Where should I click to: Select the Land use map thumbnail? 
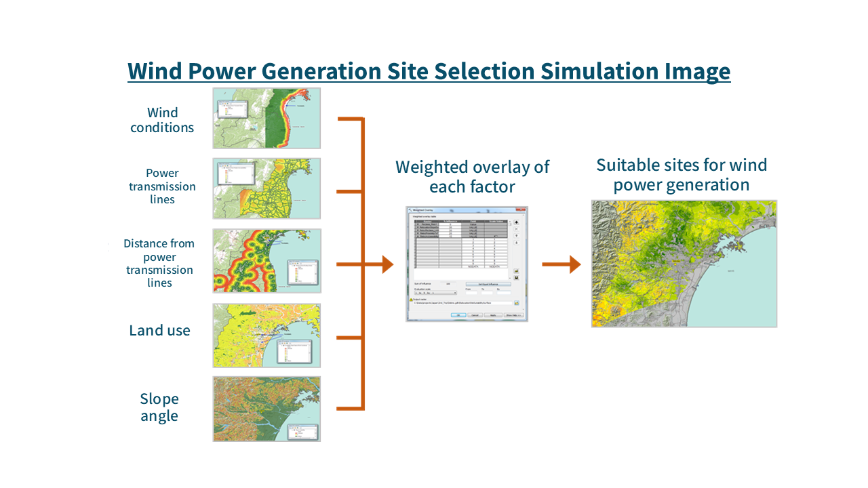pyautogui.click(x=267, y=335)
